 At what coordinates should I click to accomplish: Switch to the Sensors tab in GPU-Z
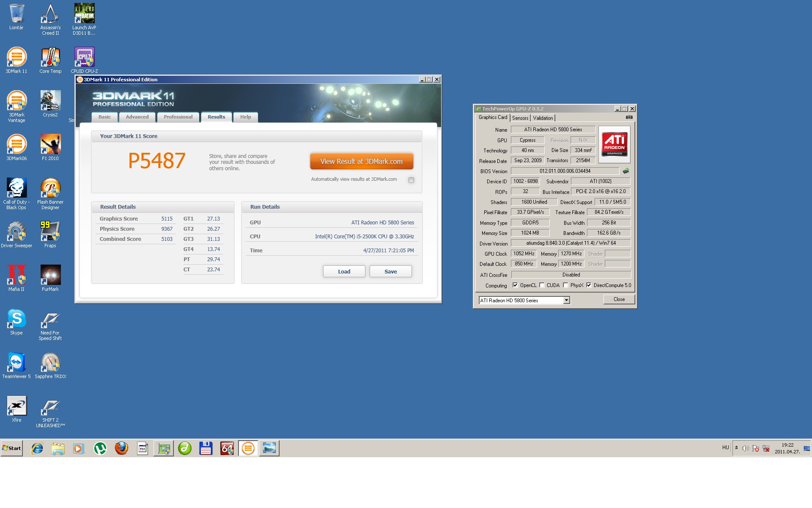point(520,118)
